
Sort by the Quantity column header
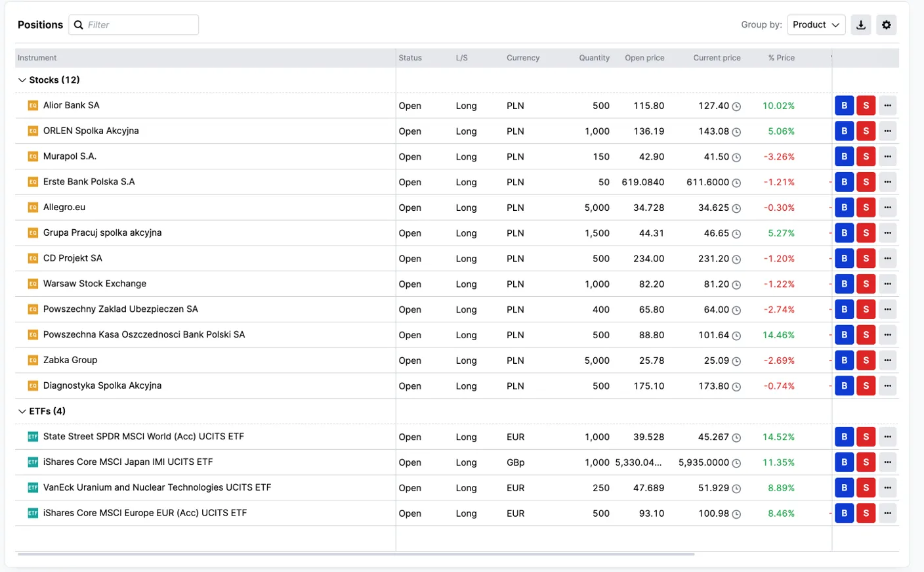pos(594,58)
